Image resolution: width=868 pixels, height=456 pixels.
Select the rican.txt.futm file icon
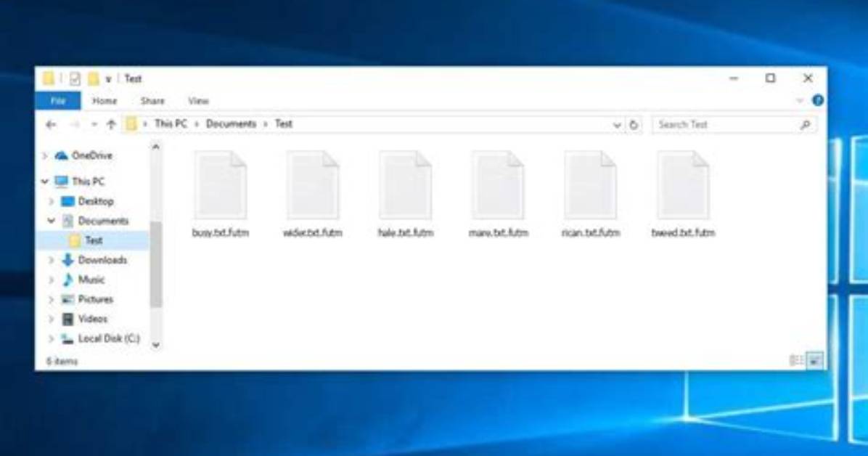point(590,185)
